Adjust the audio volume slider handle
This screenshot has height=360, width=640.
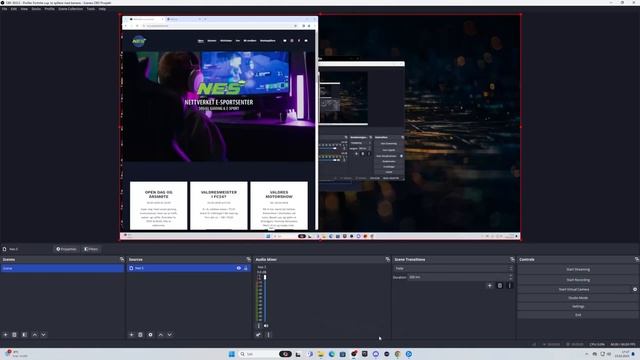pyautogui.click(x=265, y=278)
